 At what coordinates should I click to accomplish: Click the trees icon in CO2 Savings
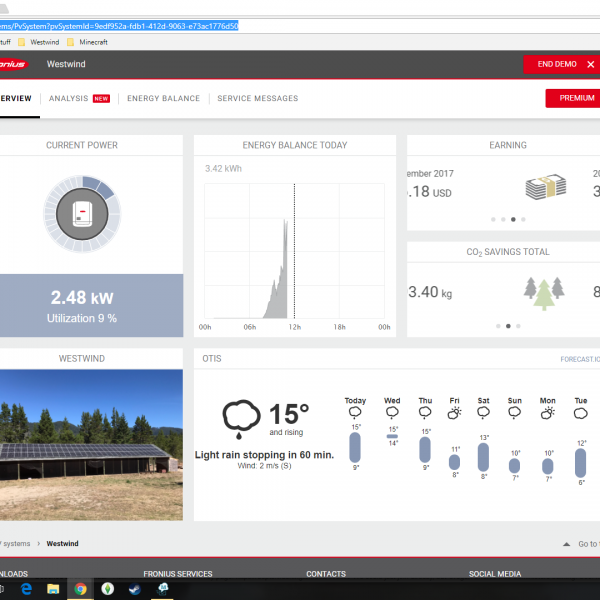544,293
